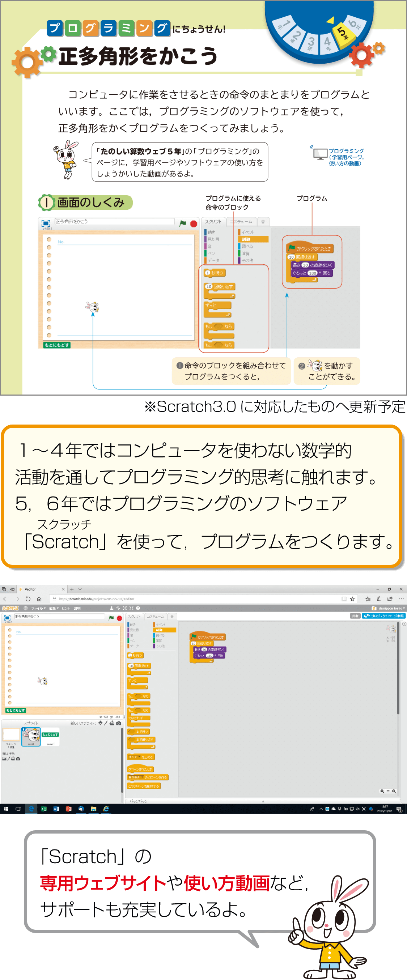Select the ペン block category in the browser's Scratch editor
407x980 pixels.
[132, 641]
